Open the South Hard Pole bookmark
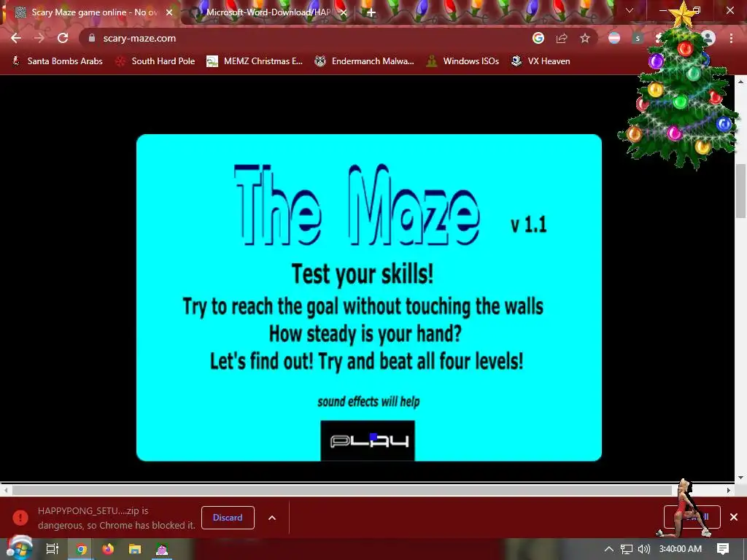The height and width of the screenshot is (560, 747). coord(156,61)
